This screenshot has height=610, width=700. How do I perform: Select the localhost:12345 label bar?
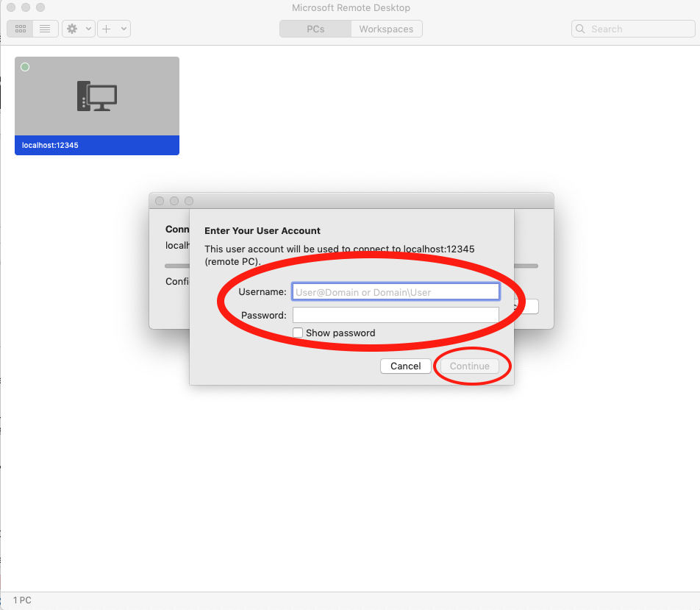click(x=97, y=146)
